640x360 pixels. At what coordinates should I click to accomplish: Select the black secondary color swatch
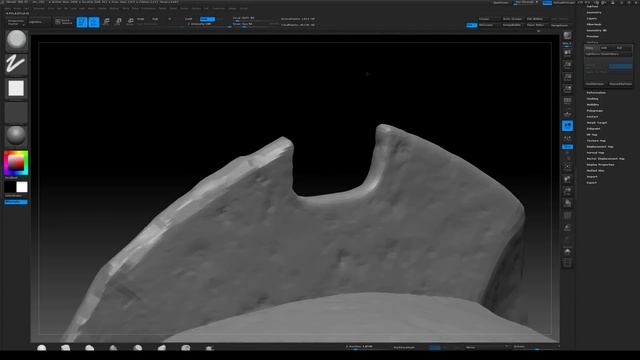click(x=10, y=187)
